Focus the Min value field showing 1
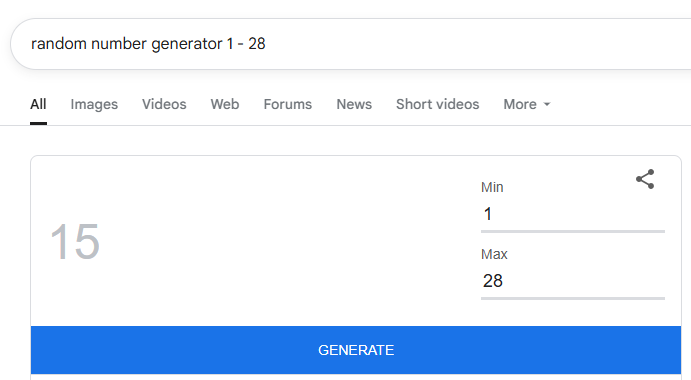 pyautogui.click(x=572, y=214)
